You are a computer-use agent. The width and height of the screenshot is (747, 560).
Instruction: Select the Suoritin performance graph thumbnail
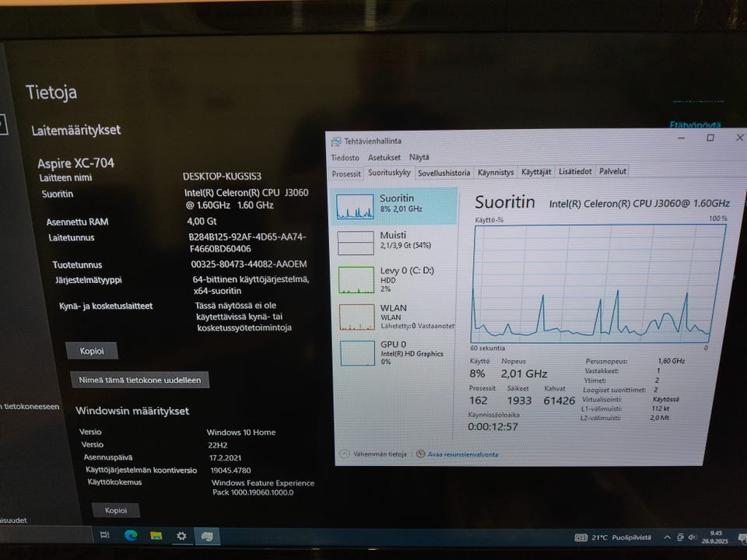tap(355, 206)
